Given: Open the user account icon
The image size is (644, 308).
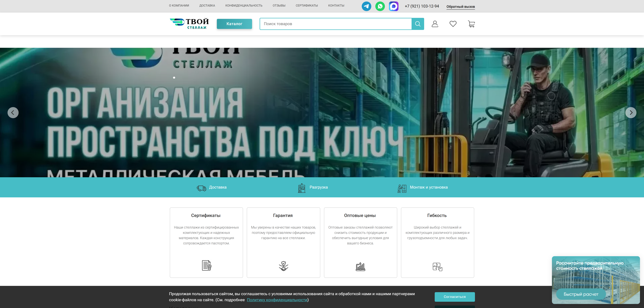Looking at the screenshot, I should 435,24.
